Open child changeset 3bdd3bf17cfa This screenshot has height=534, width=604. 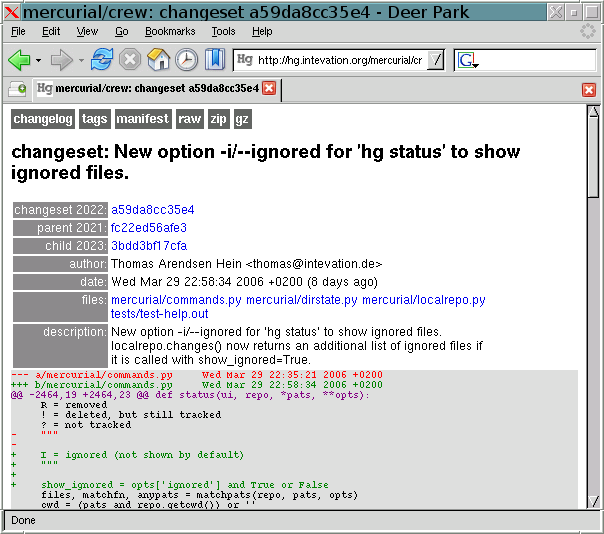pyautogui.click(x=149, y=246)
